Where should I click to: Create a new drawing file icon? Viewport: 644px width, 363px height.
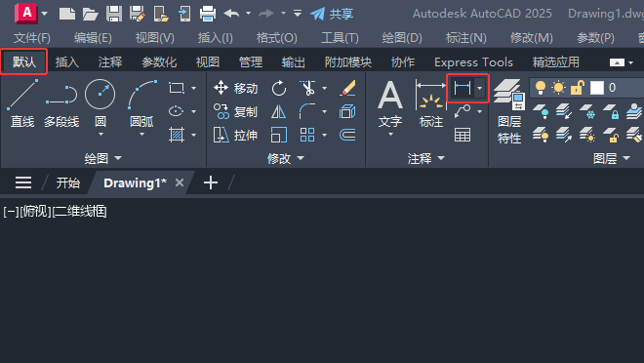point(67,14)
